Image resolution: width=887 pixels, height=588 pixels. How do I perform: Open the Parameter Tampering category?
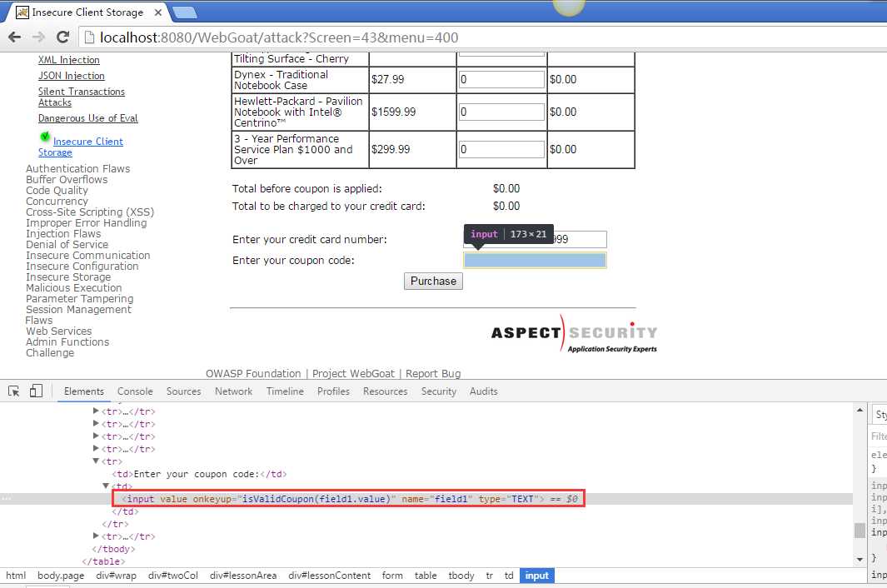point(80,298)
